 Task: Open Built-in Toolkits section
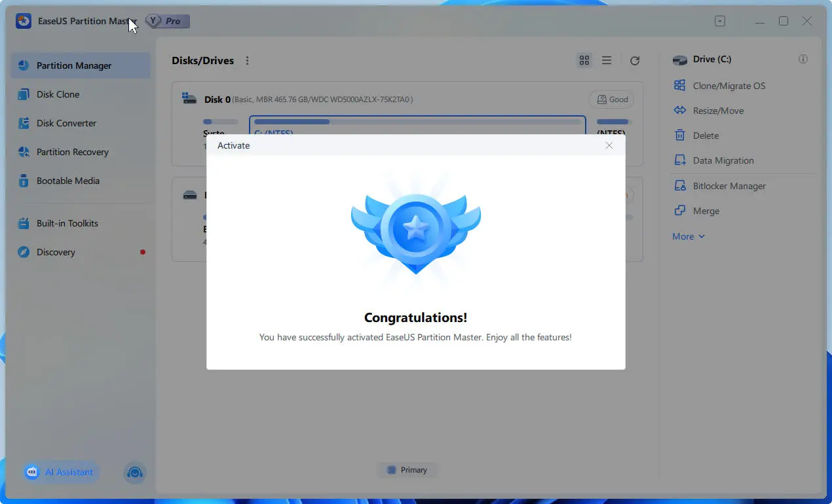point(81,223)
